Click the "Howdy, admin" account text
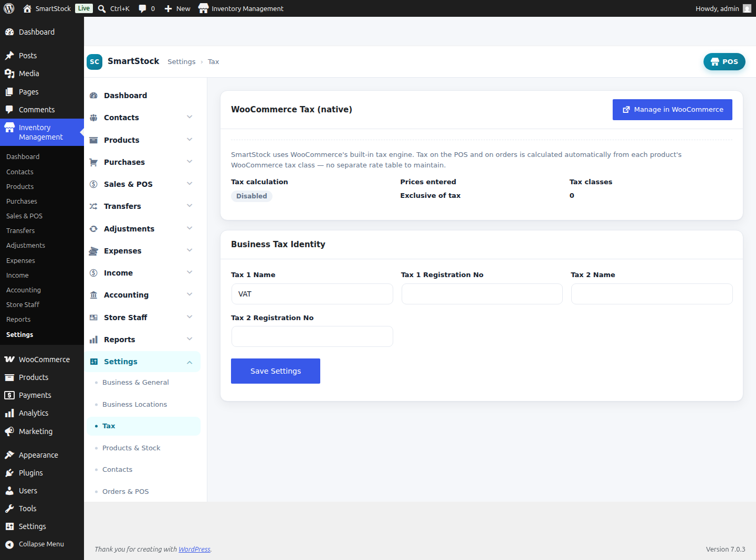This screenshot has height=560, width=756. (717, 8)
